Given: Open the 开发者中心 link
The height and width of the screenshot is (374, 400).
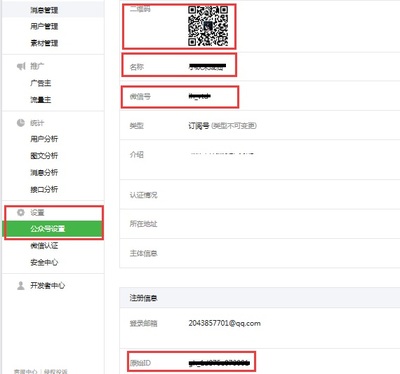Looking at the screenshot, I should (48, 285).
